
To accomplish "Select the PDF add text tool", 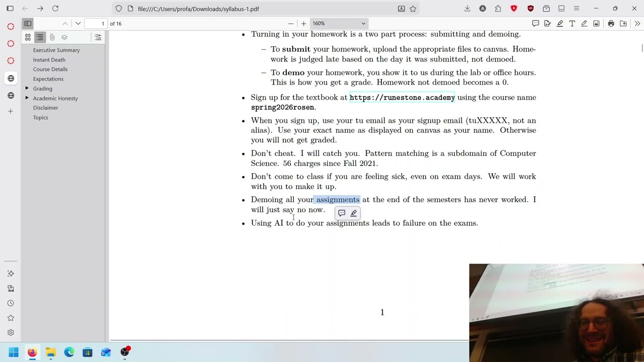I will (x=572, y=24).
